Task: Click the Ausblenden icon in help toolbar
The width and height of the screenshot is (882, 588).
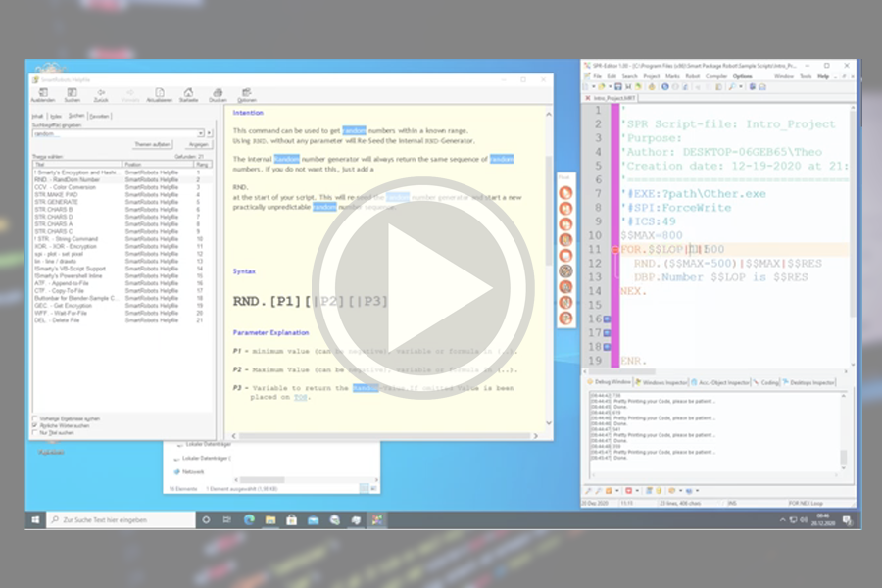Action: tap(43, 93)
